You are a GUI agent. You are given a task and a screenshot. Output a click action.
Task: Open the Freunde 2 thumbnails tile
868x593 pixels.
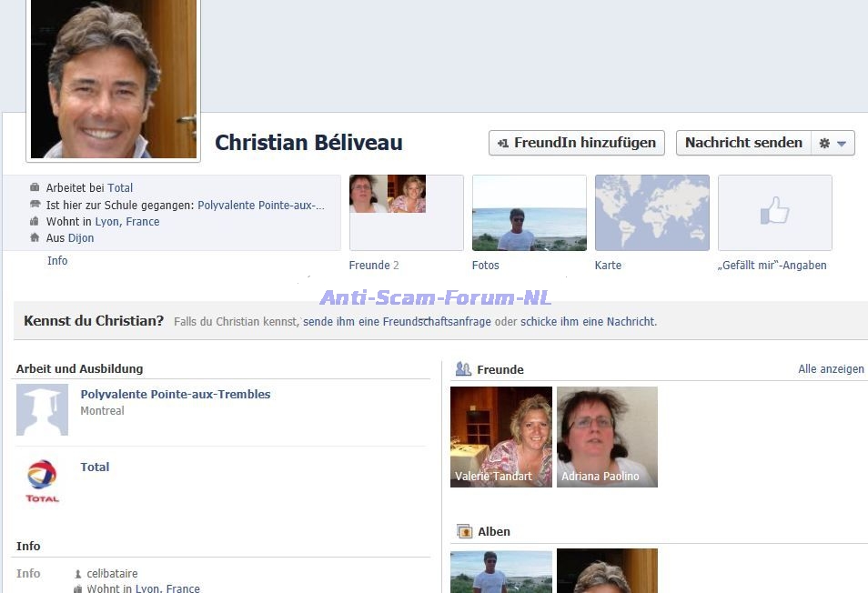coord(406,213)
